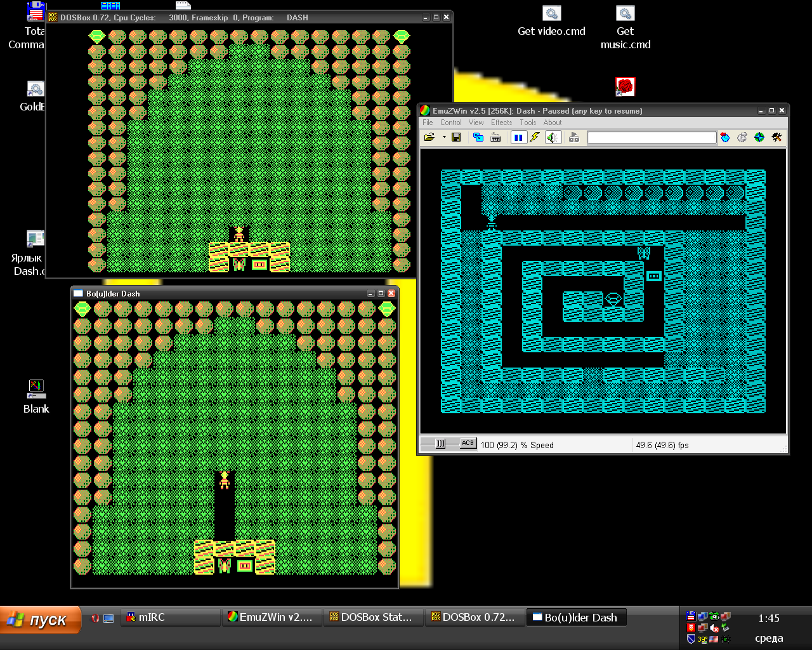The height and width of the screenshot is (650, 812).
Task: Click the red Opera quick launch icon
Action: 95,618
